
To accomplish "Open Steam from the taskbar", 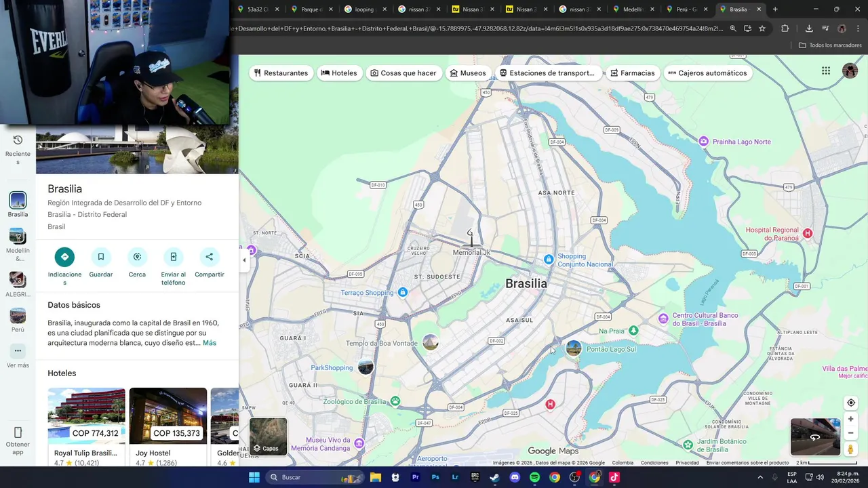I will 494,477.
